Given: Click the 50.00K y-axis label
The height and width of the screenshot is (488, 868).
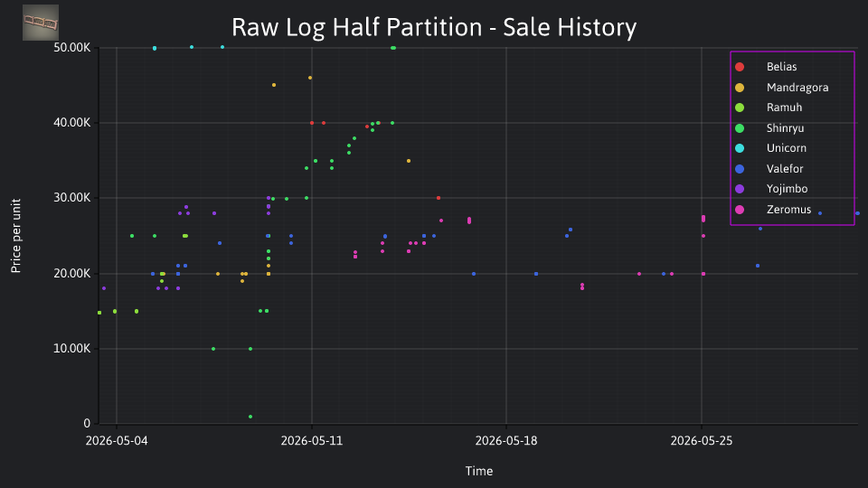Looking at the screenshot, I should tap(72, 48).
